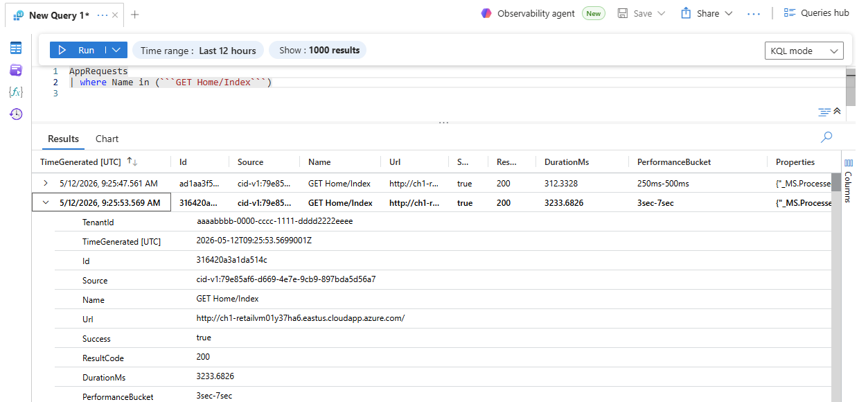
Task: Select the Id value 316420a3a1da514c
Action: pyautogui.click(x=231, y=260)
